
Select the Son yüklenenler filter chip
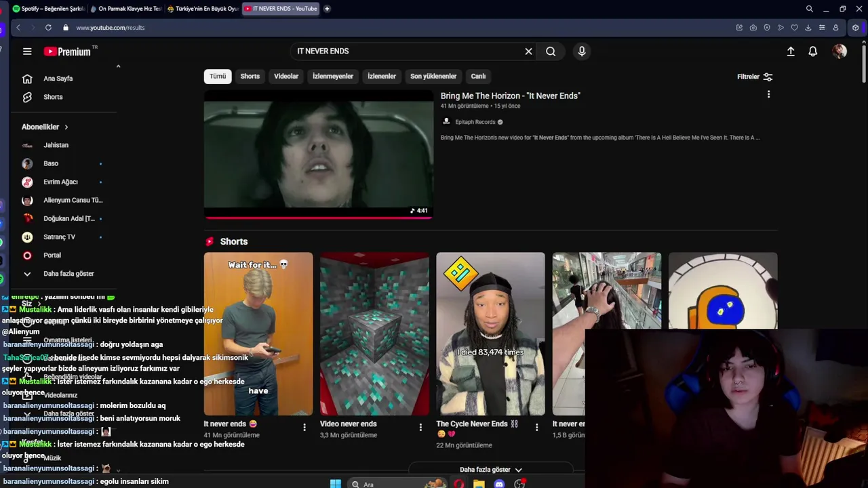click(433, 77)
